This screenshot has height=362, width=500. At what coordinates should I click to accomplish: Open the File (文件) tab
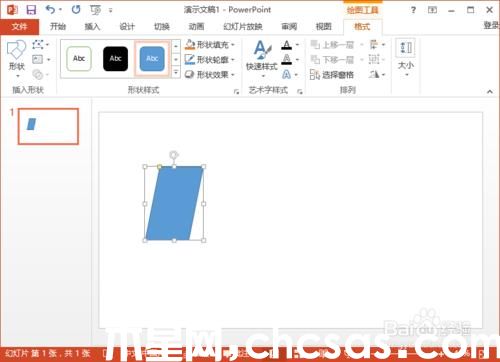pyautogui.click(x=19, y=26)
